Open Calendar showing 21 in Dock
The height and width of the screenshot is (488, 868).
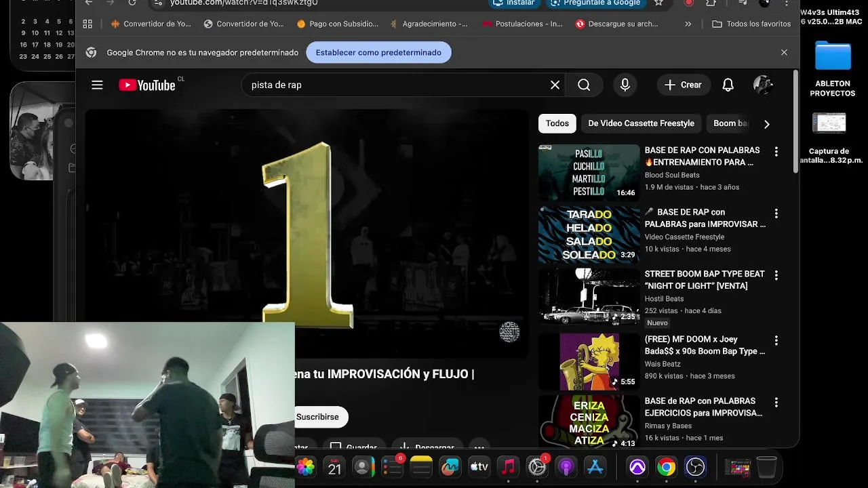click(334, 467)
